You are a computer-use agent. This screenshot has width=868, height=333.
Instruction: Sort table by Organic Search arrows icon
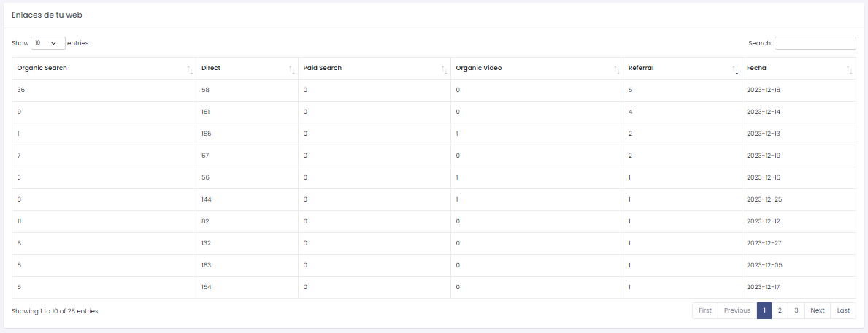click(x=190, y=69)
